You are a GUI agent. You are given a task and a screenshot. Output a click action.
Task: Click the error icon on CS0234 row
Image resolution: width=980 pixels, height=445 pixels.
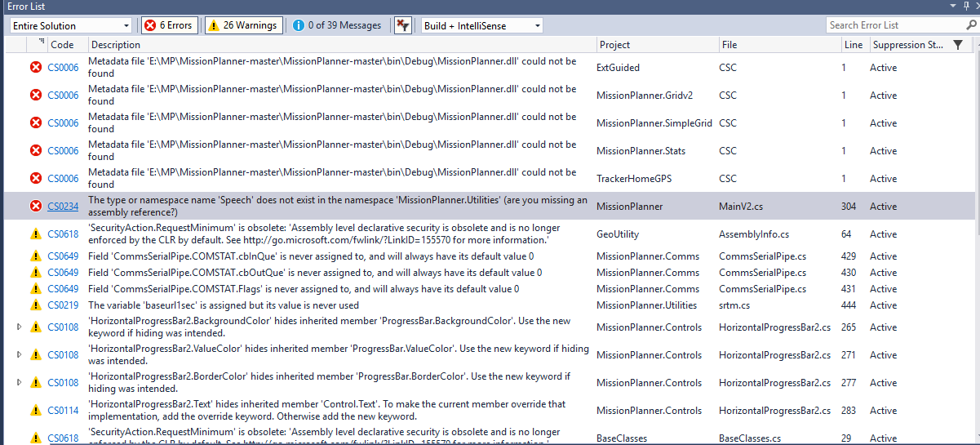[36, 207]
